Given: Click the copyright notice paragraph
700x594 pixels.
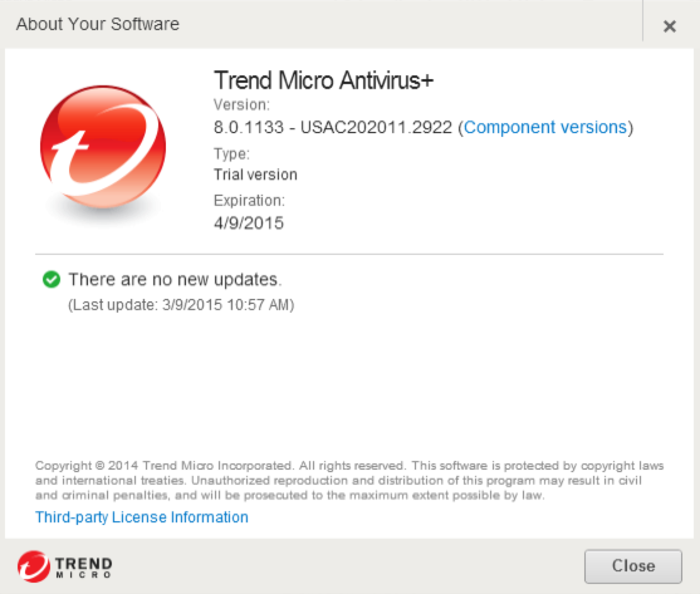Looking at the screenshot, I should (349, 481).
